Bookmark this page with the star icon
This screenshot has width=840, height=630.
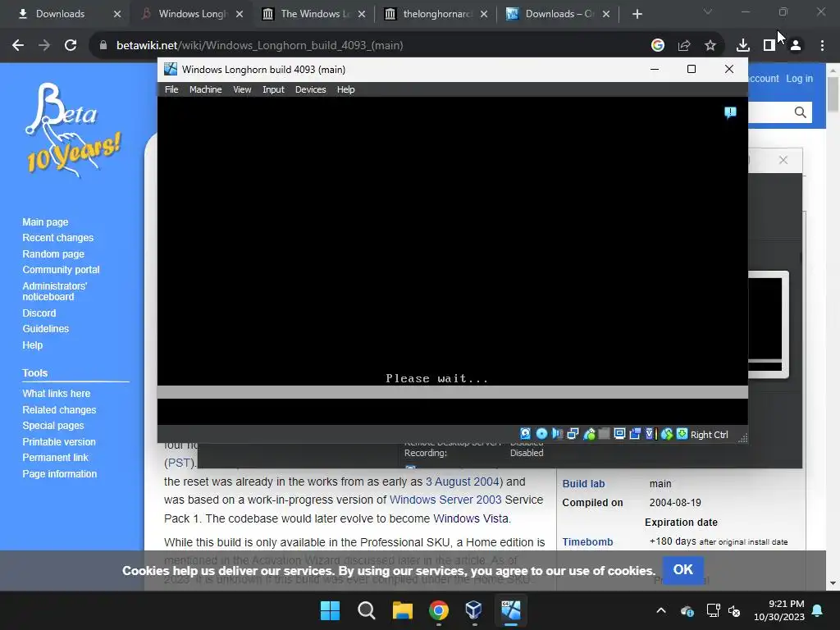coord(710,46)
